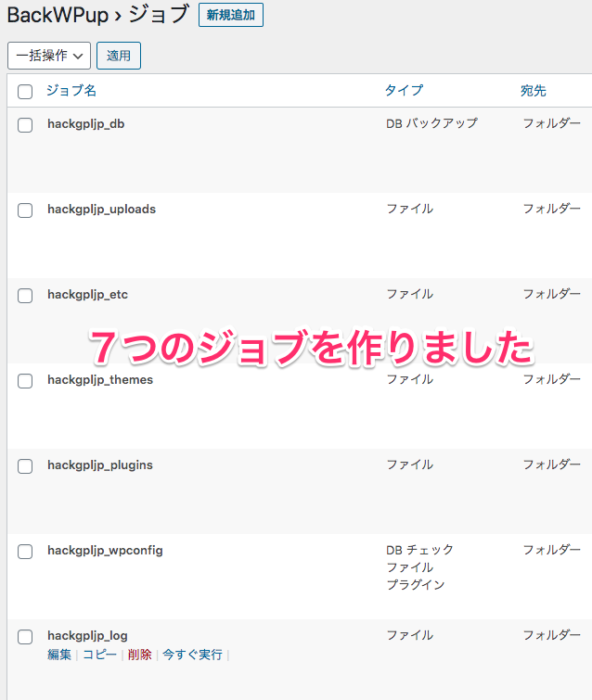Image resolution: width=592 pixels, height=700 pixels.
Task: Open the 一括操作 bulk actions dropdown
Action: [49, 56]
